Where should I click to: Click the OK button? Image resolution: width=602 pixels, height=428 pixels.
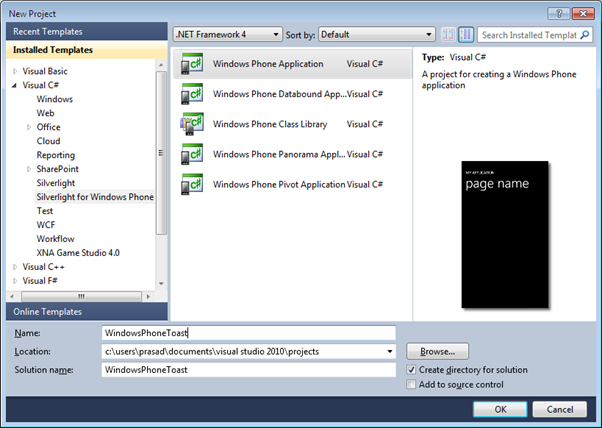500,410
